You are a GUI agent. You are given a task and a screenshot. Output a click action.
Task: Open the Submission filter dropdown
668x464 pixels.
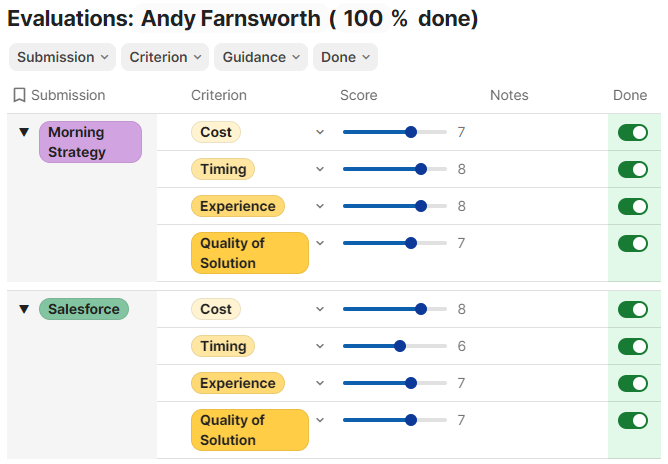coord(62,57)
